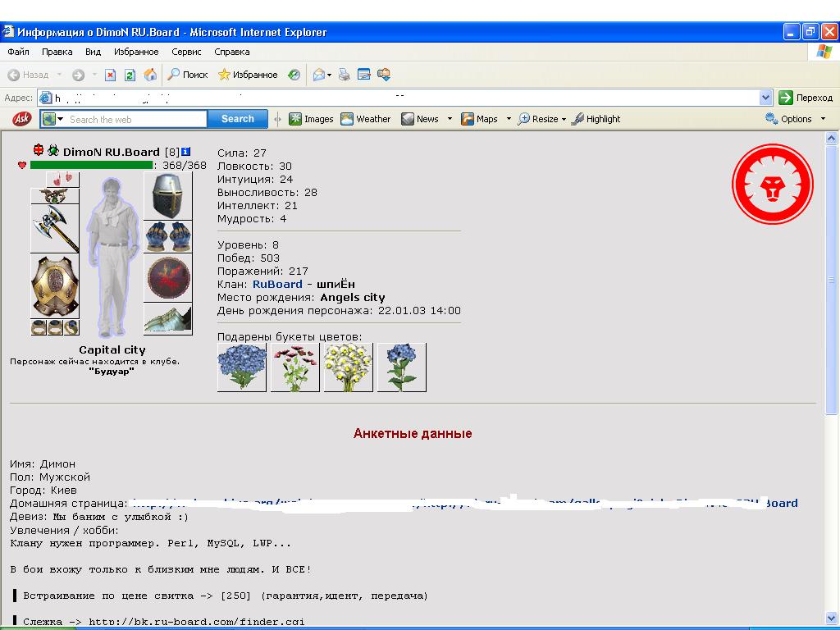Open Избранное favorites star button
The height and width of the screenshot is (630, 840).
(x=248, y=75)
